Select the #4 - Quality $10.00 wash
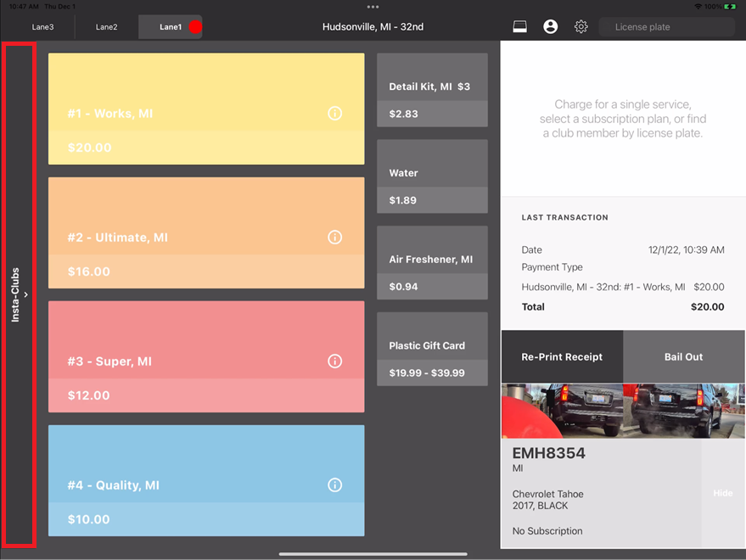Viewport: 746px width, 560px height. [x=206, y=480]
